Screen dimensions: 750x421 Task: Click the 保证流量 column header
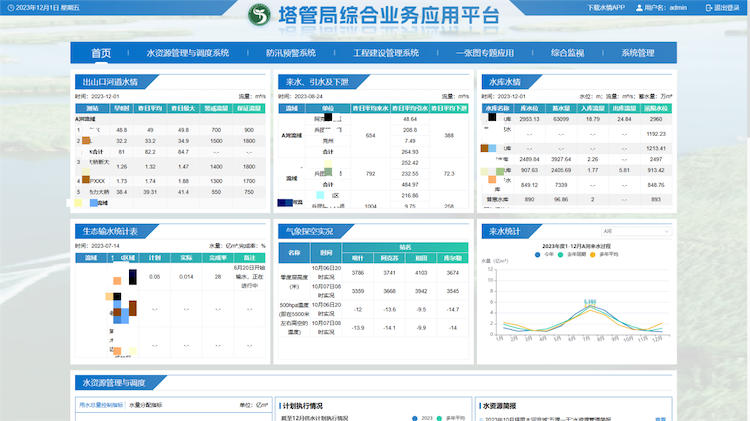click(249, 109)
